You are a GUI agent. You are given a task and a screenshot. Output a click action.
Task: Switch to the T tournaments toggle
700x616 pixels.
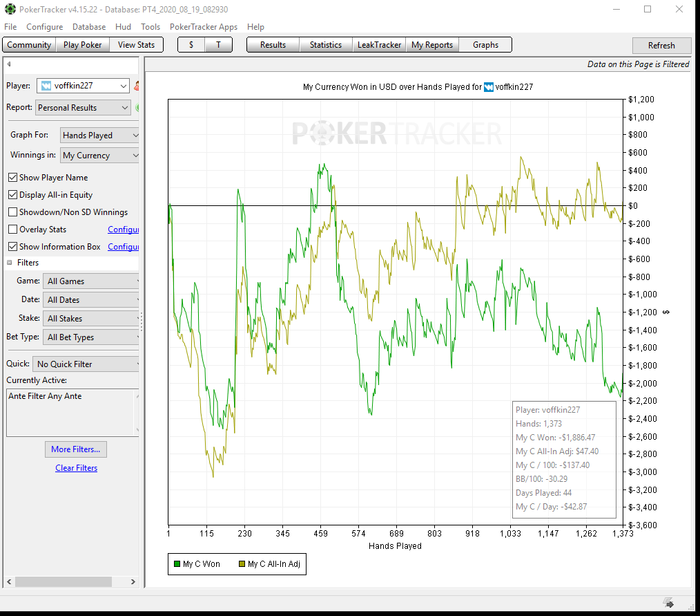[x=218, y=45]
